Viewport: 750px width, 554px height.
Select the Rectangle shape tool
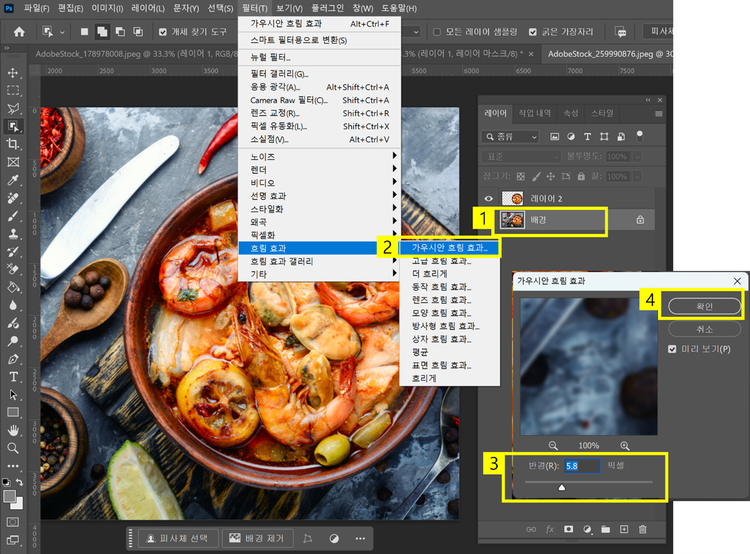click(x=13, y=412)
